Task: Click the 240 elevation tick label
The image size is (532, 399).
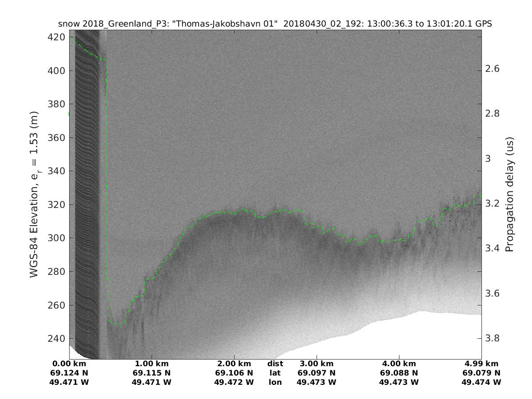Action: [x=57, y=339]
